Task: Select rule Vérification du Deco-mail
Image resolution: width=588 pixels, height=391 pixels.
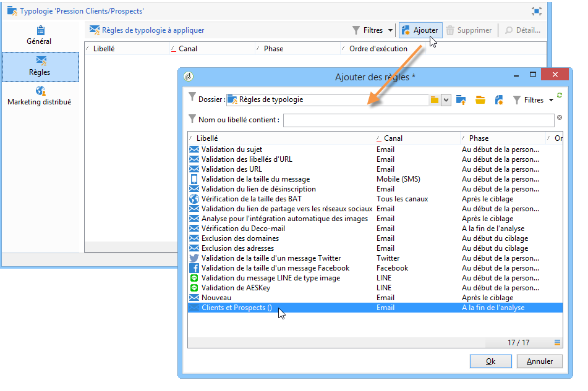Action: (375, 229)
